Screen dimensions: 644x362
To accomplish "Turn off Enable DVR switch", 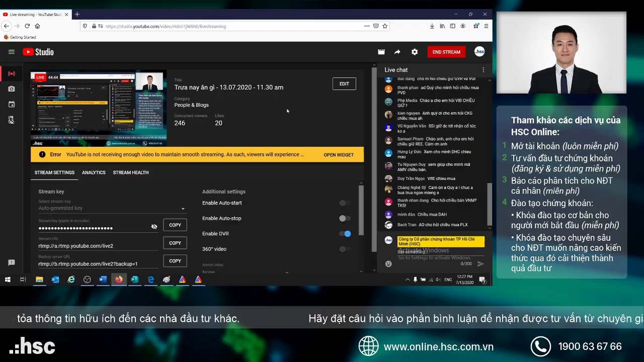I will (x=345, y=234).
